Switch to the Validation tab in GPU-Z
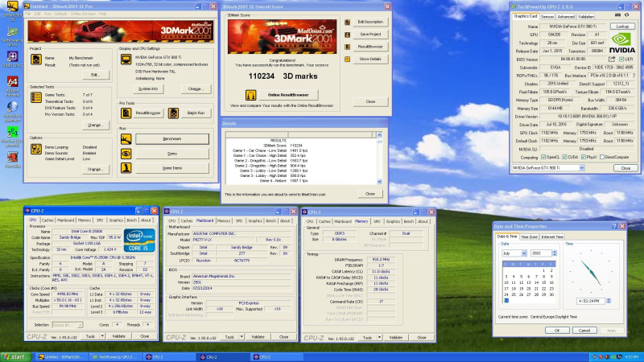The width and height of the screenshot is (644, 362). [586, 17]
